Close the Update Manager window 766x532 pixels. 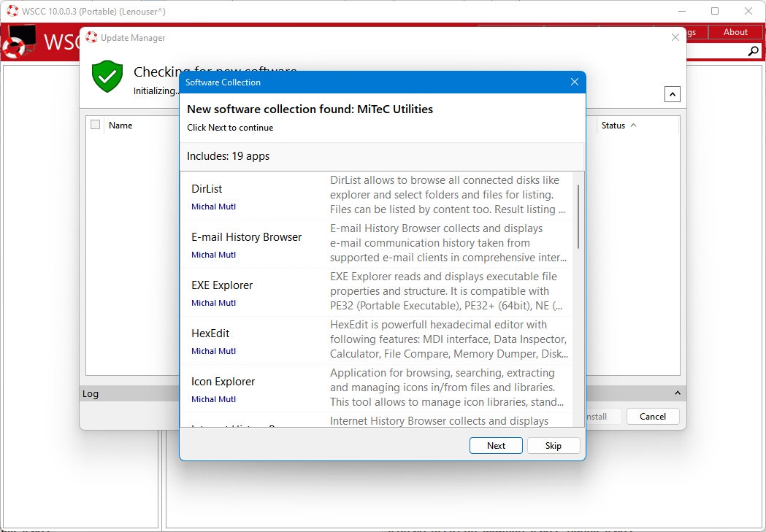click(675, 37)
